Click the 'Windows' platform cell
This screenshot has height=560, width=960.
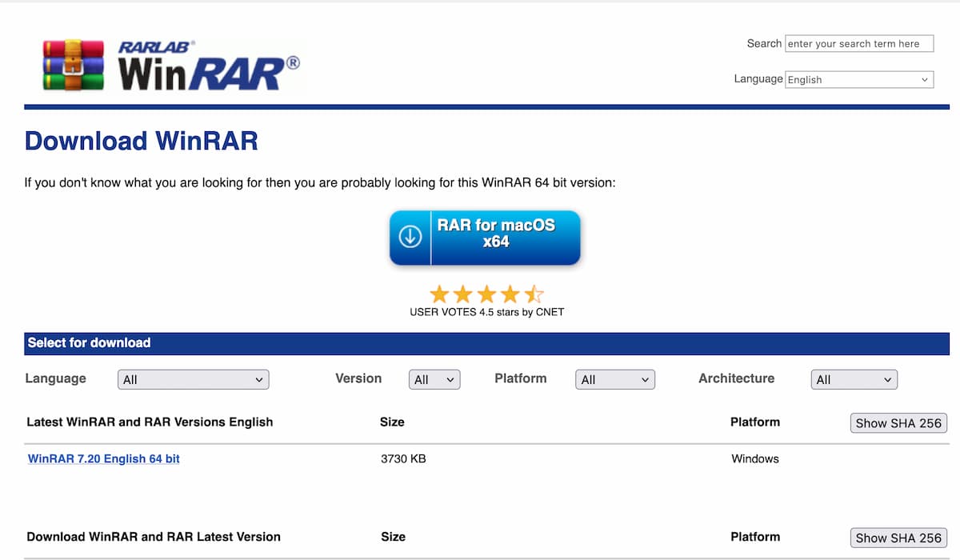(755, 459)
